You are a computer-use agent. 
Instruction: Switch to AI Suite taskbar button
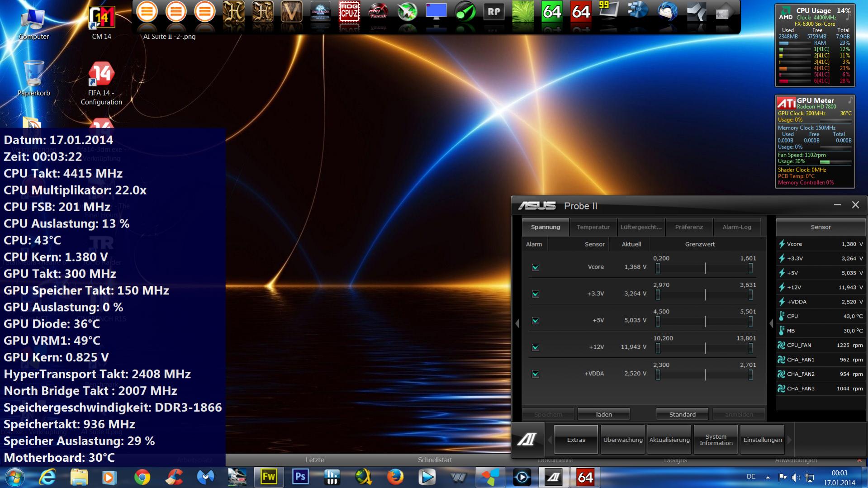pos(553,477)
